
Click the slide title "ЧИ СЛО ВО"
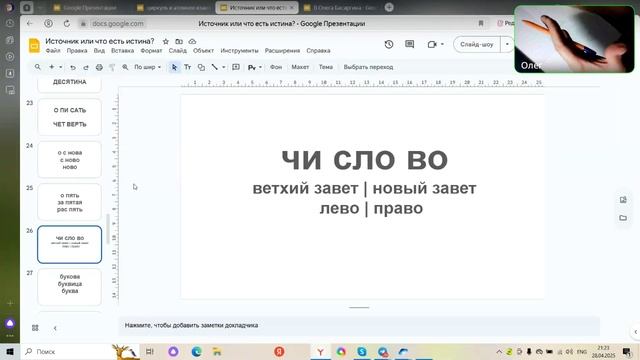pos(364,160)
